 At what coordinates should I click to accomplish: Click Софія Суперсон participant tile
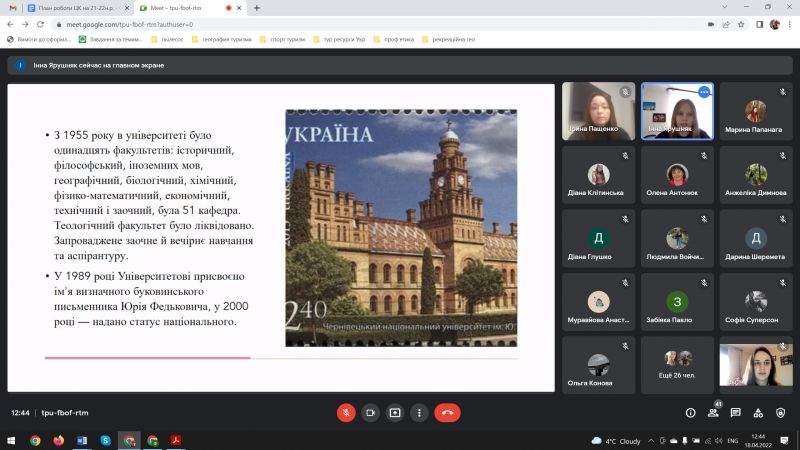click(x=756, y=302)
